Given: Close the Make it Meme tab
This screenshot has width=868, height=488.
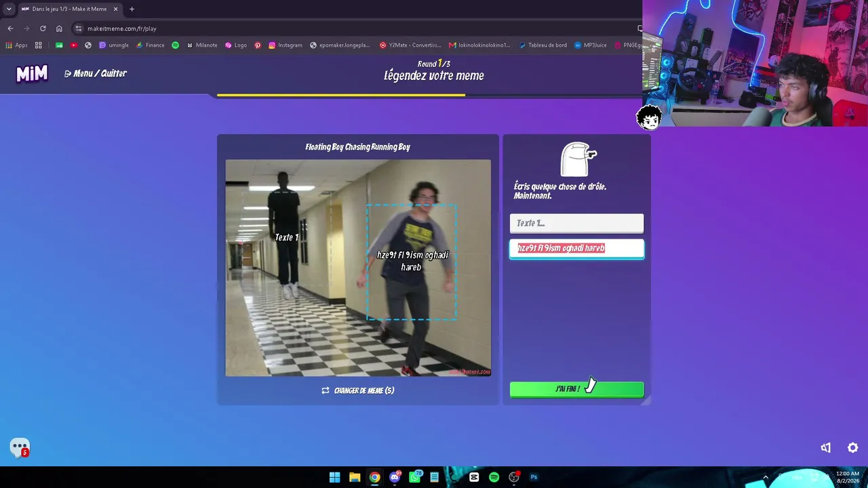Looking at the screenshot, I should coord(115,9).
